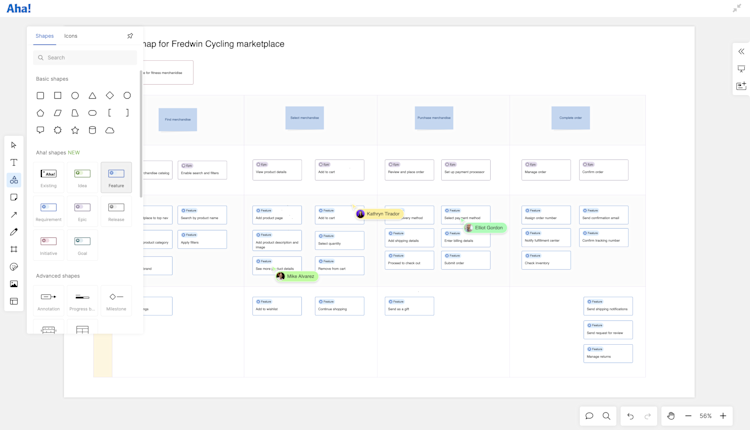The image size is (750, 430).
Task: Choose the Idea Aha! shape
Action: tap(82, 177)
